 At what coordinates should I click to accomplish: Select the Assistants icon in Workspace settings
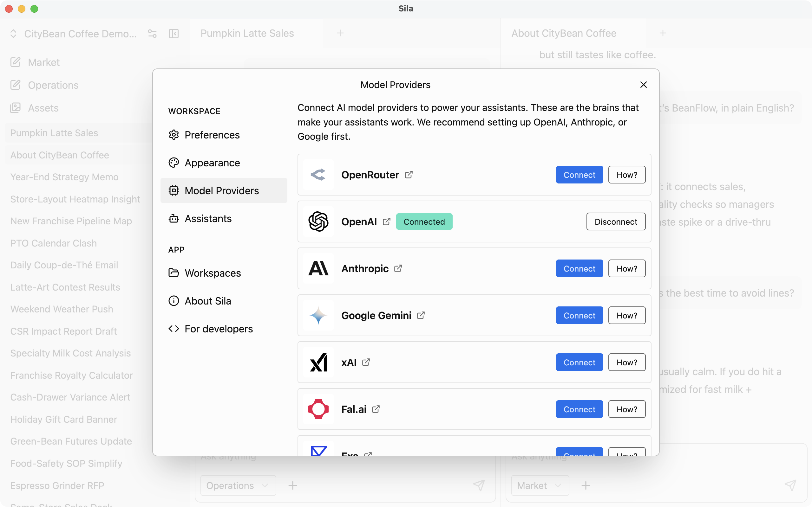[x=174, y=218]
